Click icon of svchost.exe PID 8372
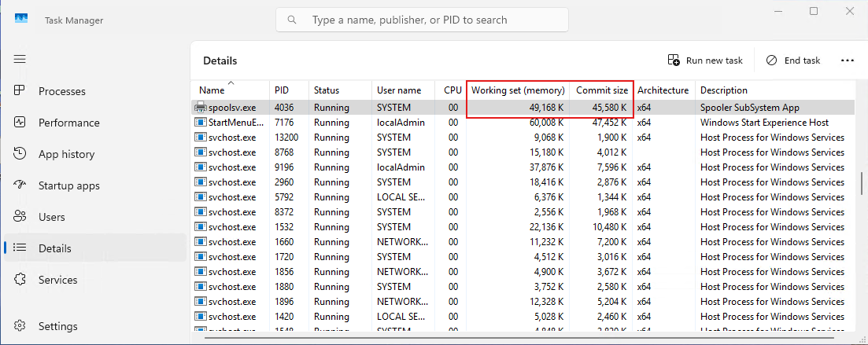This screenshot has width=868, height=345. pos(201,212)
